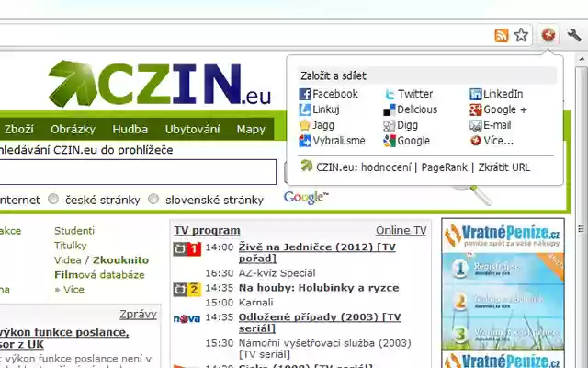Open the Studenti link
Screen dimensions: 588x368
(74, 231)
